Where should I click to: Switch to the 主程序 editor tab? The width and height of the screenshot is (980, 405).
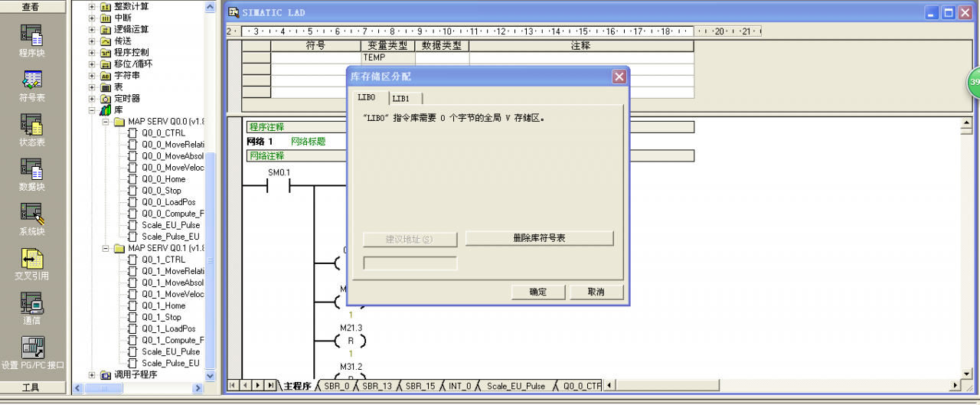pos(297,386)
